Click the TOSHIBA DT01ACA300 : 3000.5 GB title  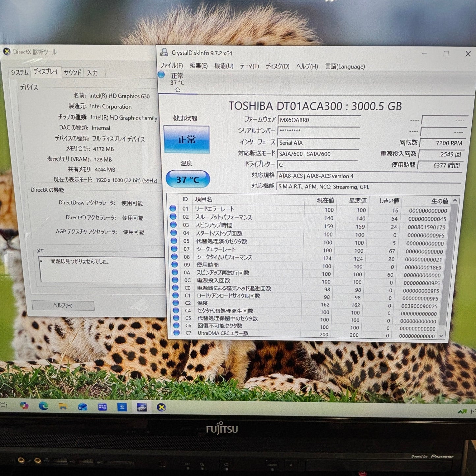pyautogui.click(x=315, y=106)
